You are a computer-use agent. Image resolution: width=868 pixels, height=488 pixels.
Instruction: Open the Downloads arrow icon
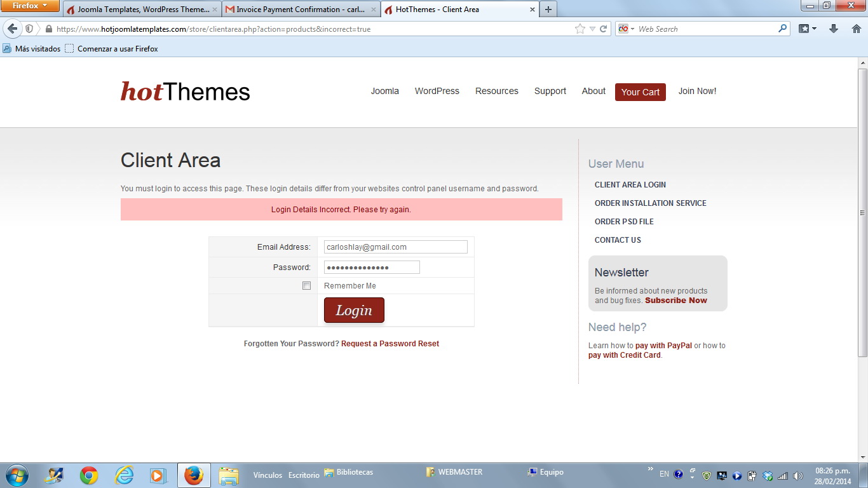tap(834, 29)
